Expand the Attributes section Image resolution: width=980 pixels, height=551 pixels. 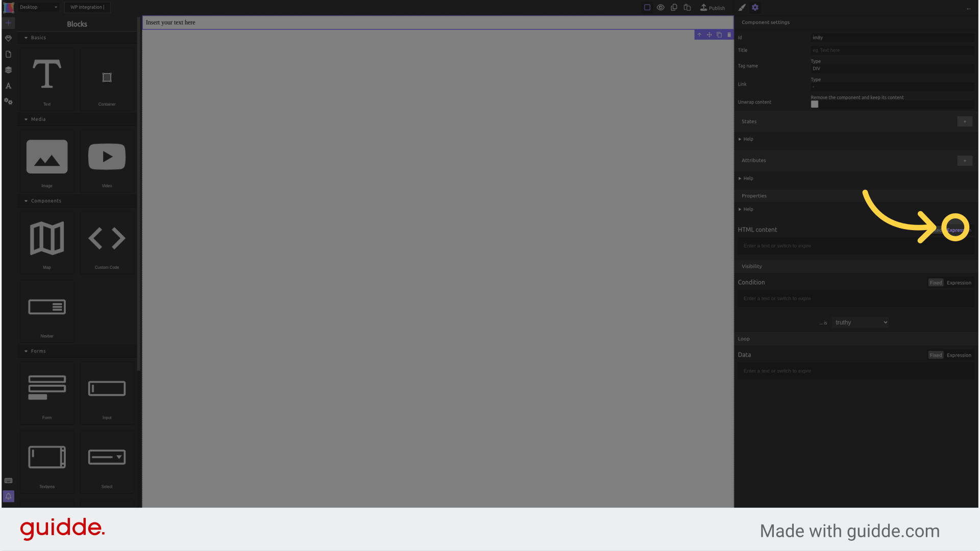(x=753, y=160)
